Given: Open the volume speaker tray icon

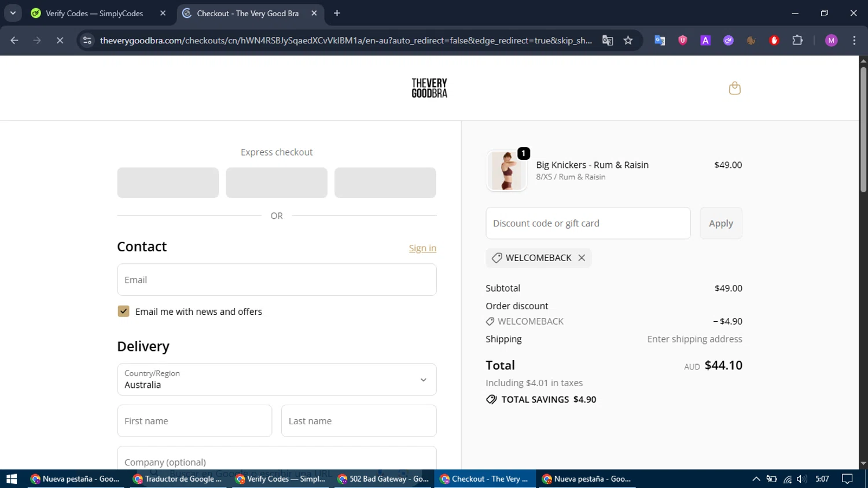Looking at the screenshot, I should click(x=801, y=479).
